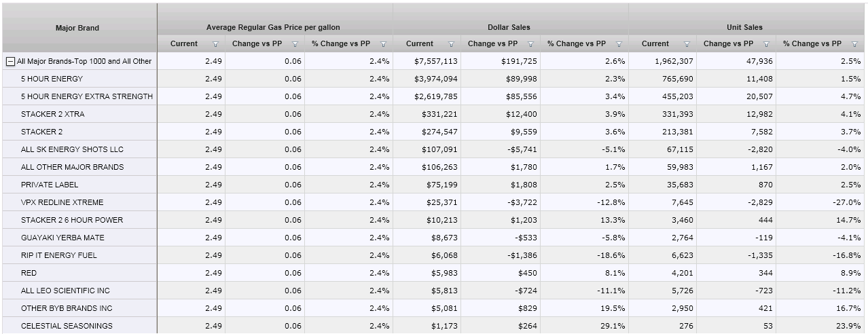This screenshot has width=868, height=334.
Task: Select the 5 HOUR ENERGY EXTRA STRENGTH row
Action: [87, 96]
